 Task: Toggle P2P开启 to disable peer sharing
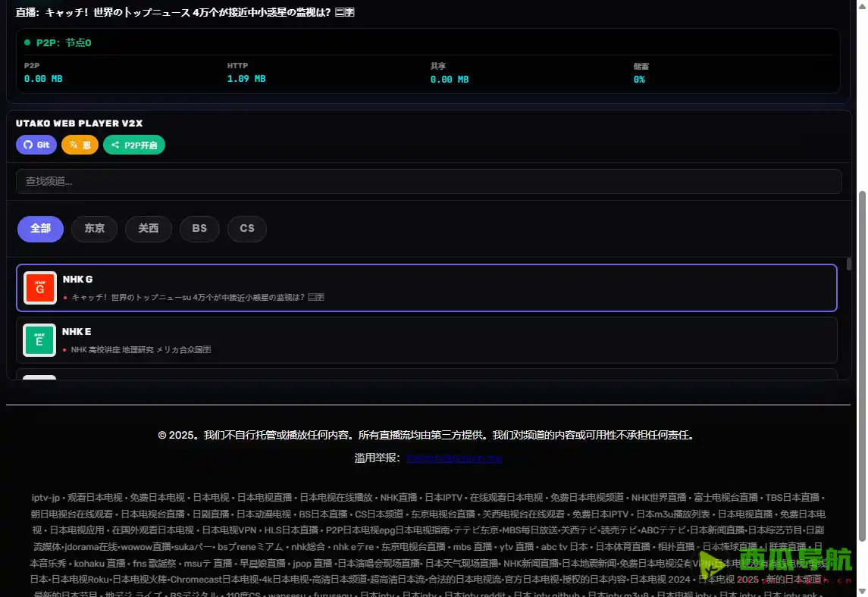pyautogui.click(x=134, y=145)
